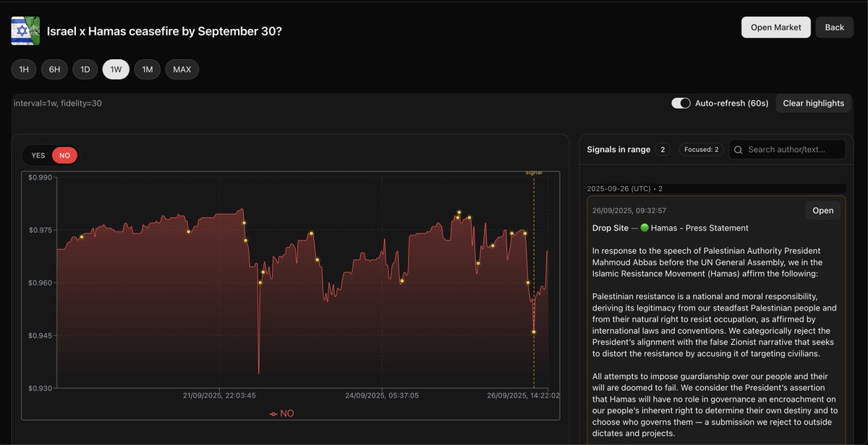Image resolution: width=868 pixels, height=445 pixels.
Task: Switch the chart to NO outcome
Action: click(x=65, y=156)
